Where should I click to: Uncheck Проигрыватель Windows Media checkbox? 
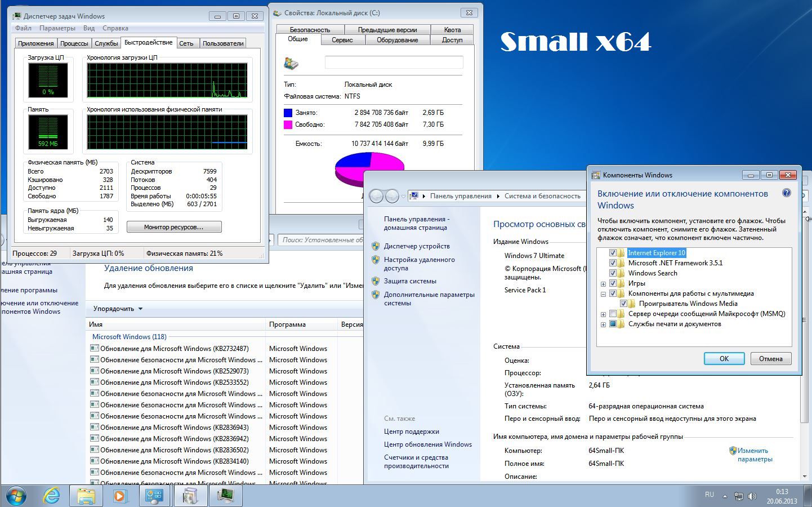point(623,304)
